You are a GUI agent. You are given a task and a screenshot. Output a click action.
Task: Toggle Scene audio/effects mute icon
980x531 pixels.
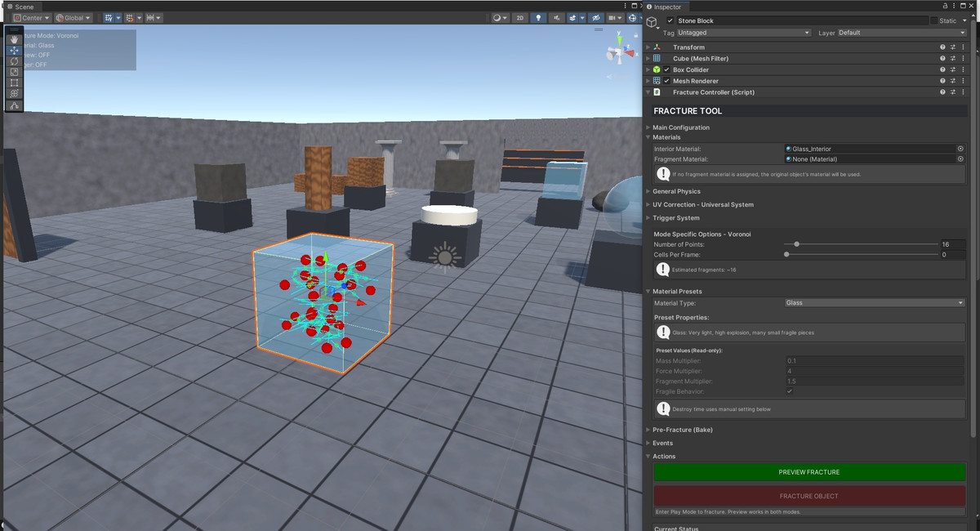coord(557,17)
